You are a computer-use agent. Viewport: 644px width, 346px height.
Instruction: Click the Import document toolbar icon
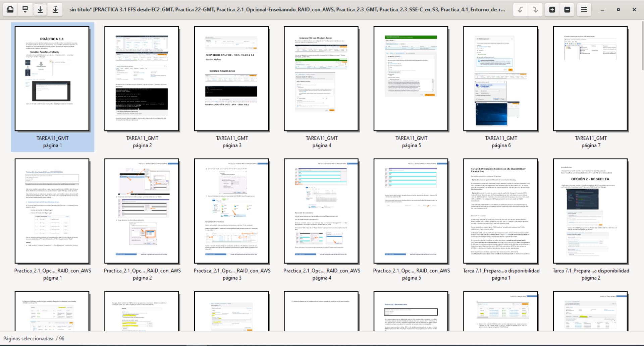coord(25,10)
